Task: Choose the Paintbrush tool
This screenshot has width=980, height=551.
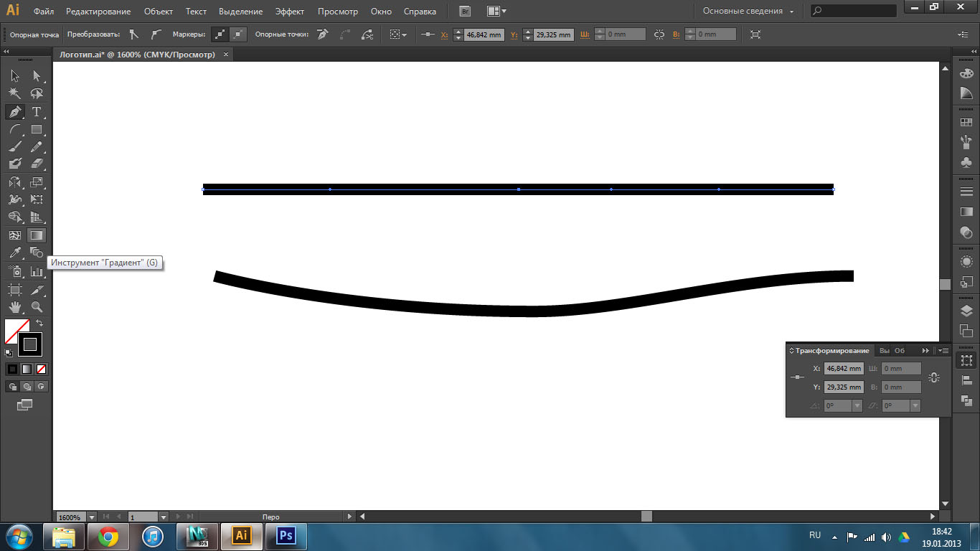Action: [15, 146]
